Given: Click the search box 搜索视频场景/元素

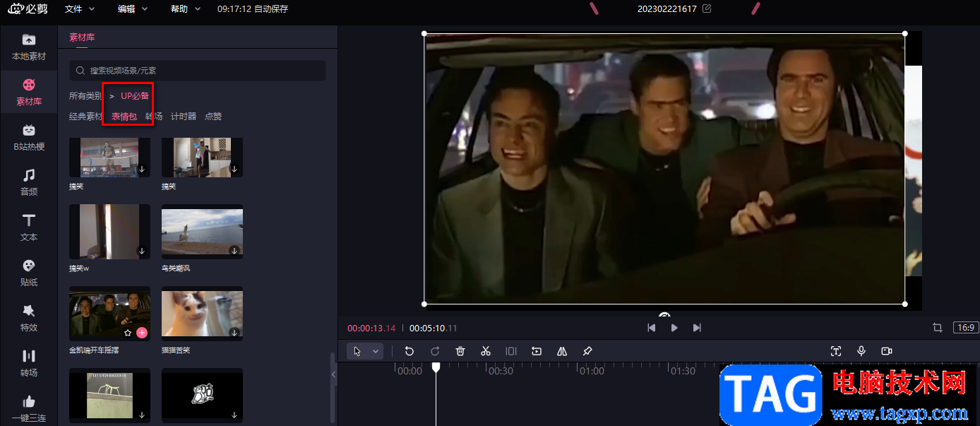Looking at the screenshot, I should [x=198, y=71].
